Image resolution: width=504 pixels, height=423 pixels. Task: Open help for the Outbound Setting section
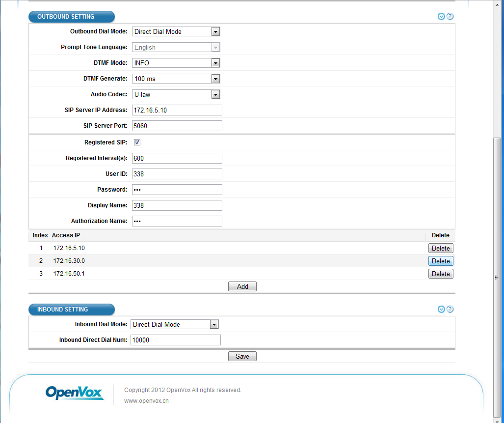450,17
